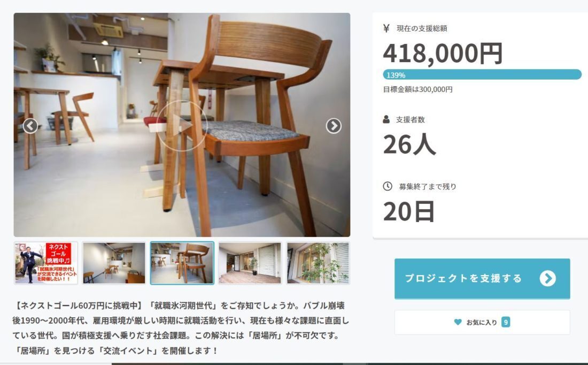Viewport: 588px width, 365px height.
Task: Play the project video on main image
Action: 182,126
